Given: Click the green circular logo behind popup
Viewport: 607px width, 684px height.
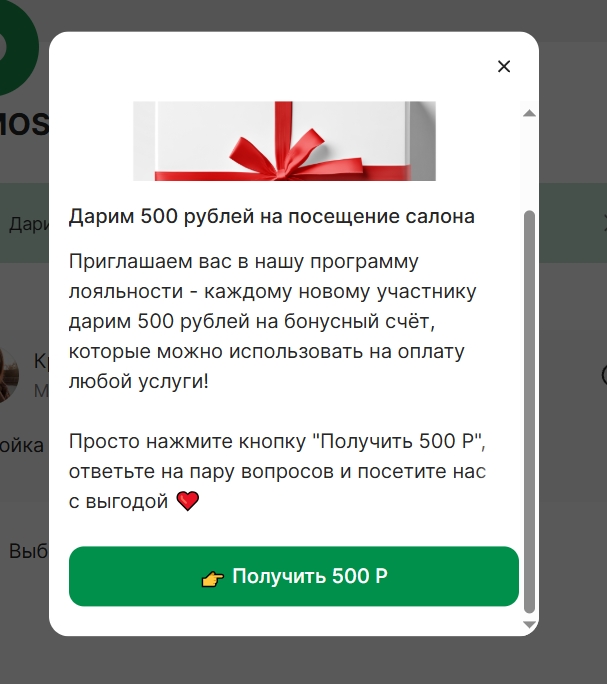Looking at the screenshot, I should (17, 46).
